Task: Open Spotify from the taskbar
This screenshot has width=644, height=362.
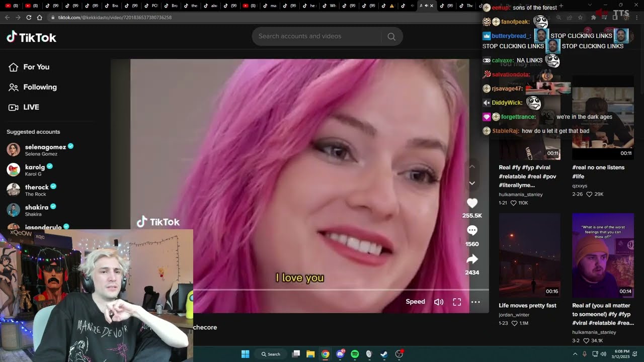Action: coord(355,354)
